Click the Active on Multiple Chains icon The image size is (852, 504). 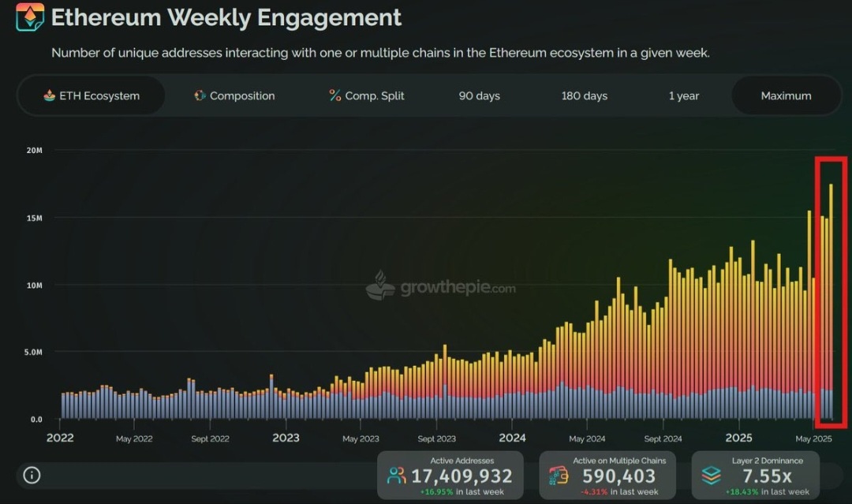click(558, 476)
